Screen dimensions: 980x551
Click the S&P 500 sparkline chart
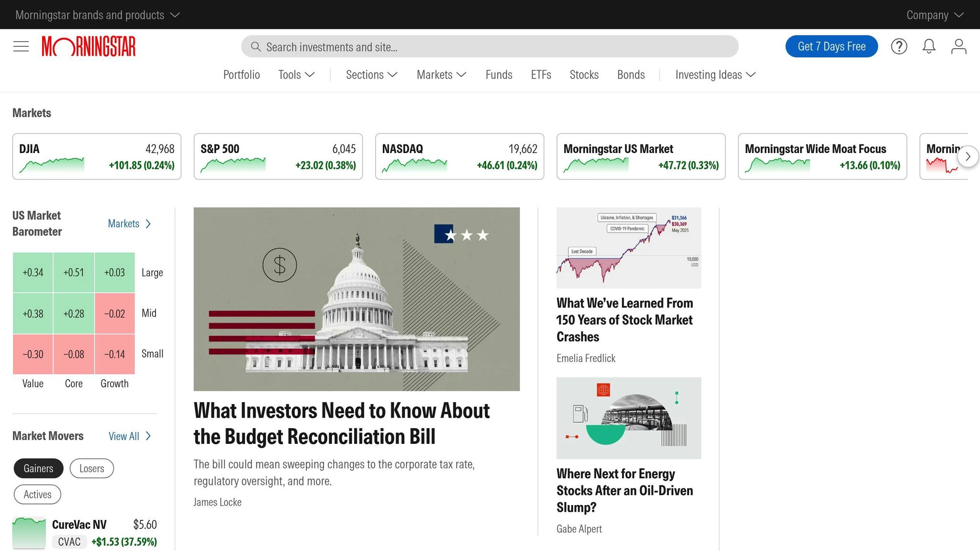click(x=233, y=165)
